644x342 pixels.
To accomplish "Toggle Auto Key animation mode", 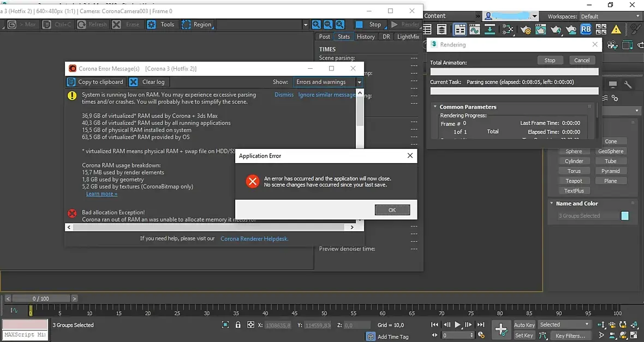I will point(524,325).
